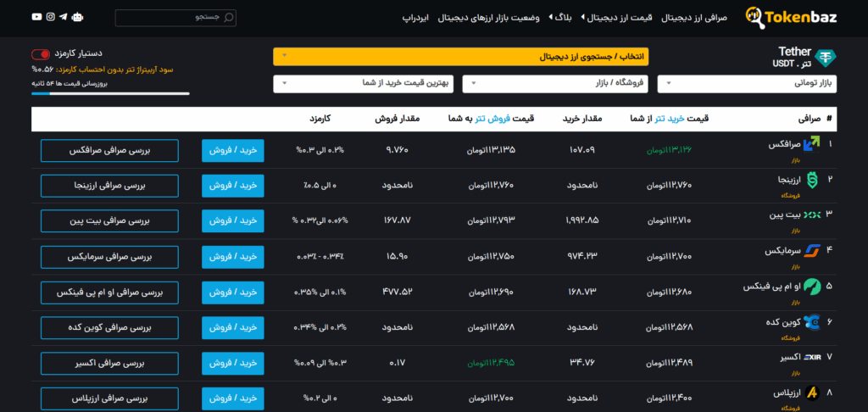
Task: Click خرید / فروش button for کوین کده
Action: [233, 328]
